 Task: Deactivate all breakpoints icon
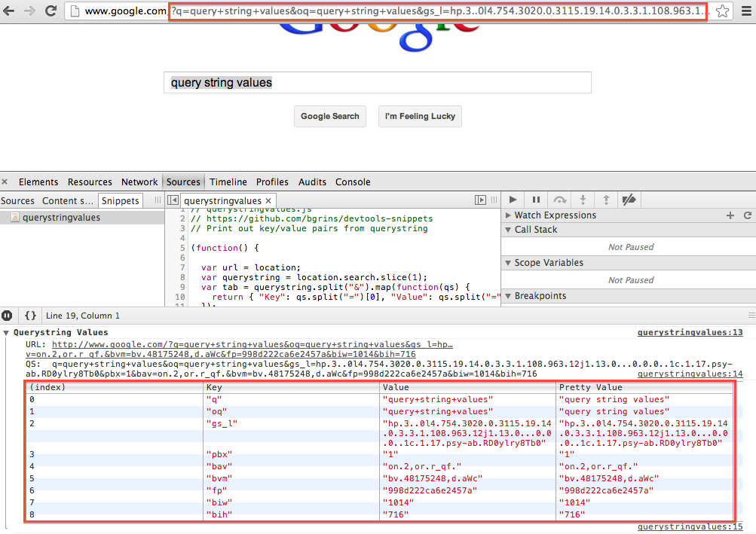(629, 200)
